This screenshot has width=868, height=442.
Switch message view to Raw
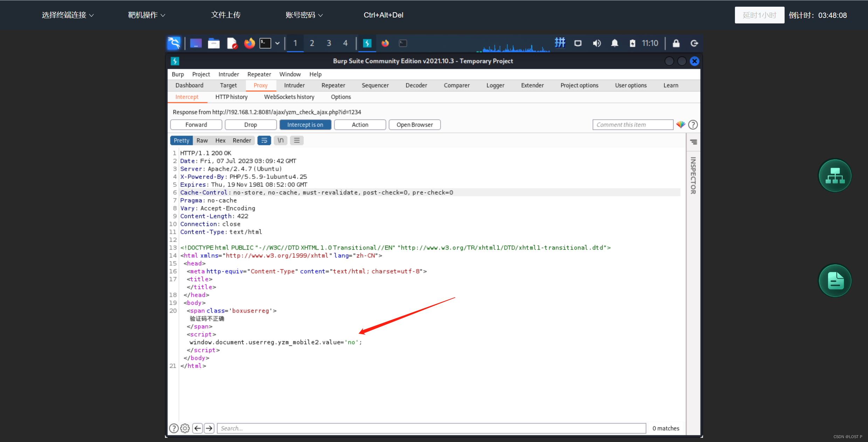click(202, 140)
